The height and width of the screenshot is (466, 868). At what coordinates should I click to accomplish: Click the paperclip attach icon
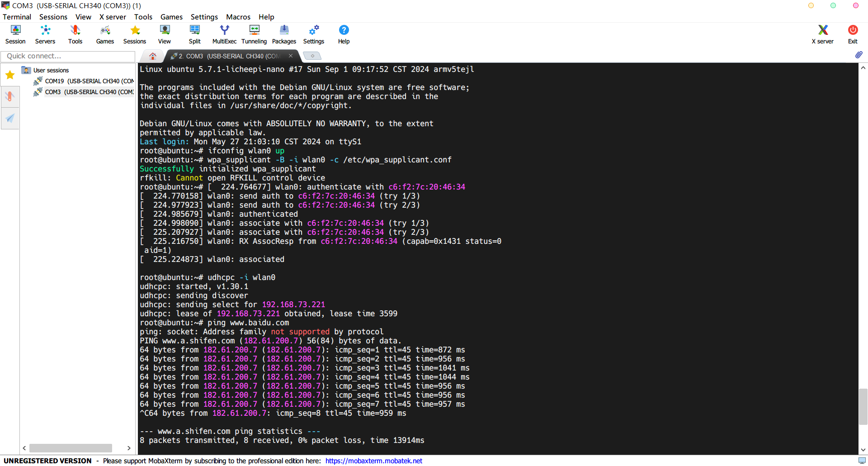tap(859, 55)
